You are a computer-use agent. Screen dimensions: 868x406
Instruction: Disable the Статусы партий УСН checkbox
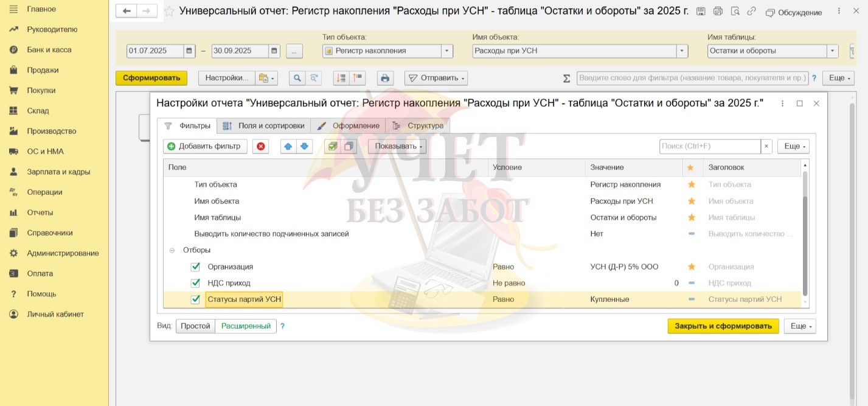(195, 299)
